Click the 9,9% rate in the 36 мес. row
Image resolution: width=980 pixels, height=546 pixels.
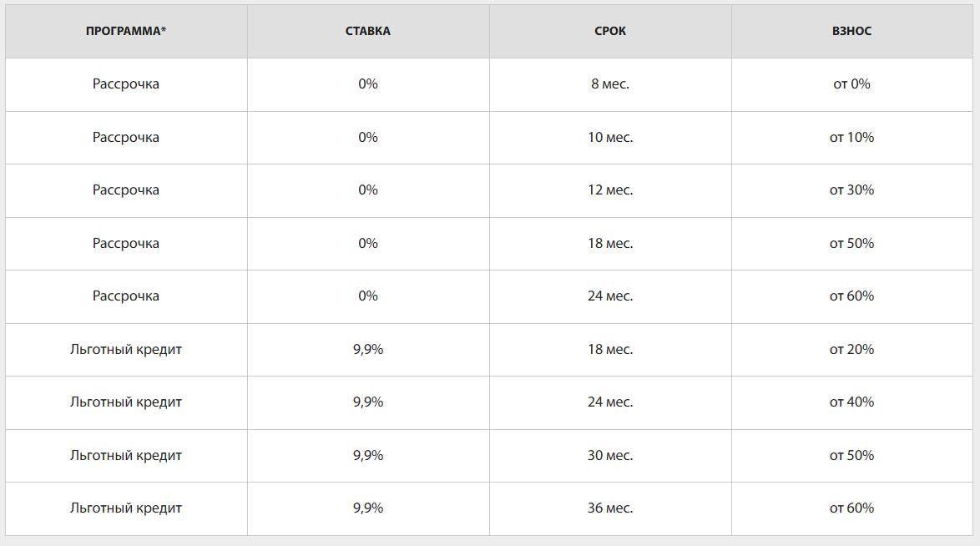coord(368,508)
